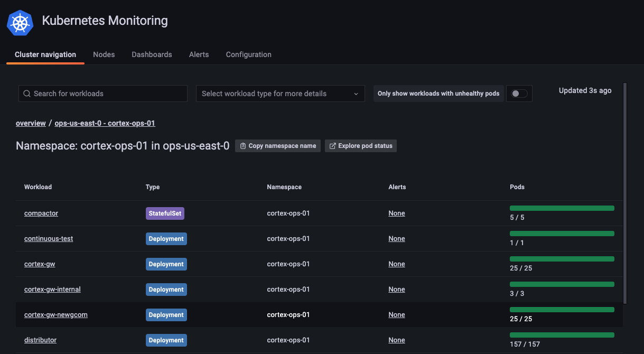
Task: Click the Only show workloads with unhealthy pods label
Action: (x=438, y=94)
